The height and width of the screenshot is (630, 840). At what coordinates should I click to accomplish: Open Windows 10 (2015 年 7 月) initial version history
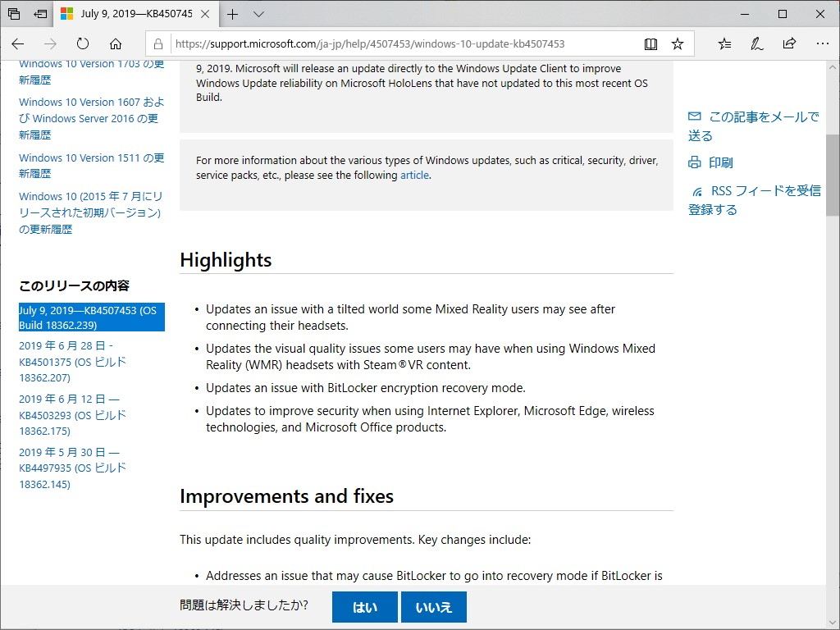[90, 212]
